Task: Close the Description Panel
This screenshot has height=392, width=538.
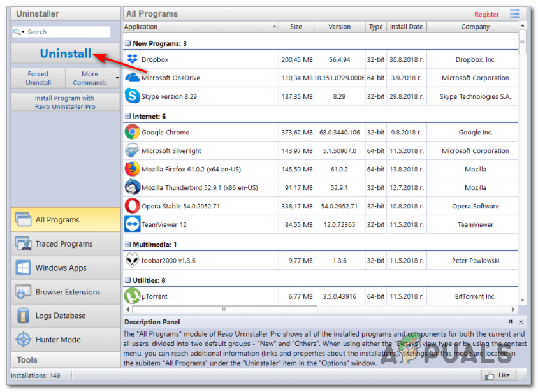Action: coord(521,322)
